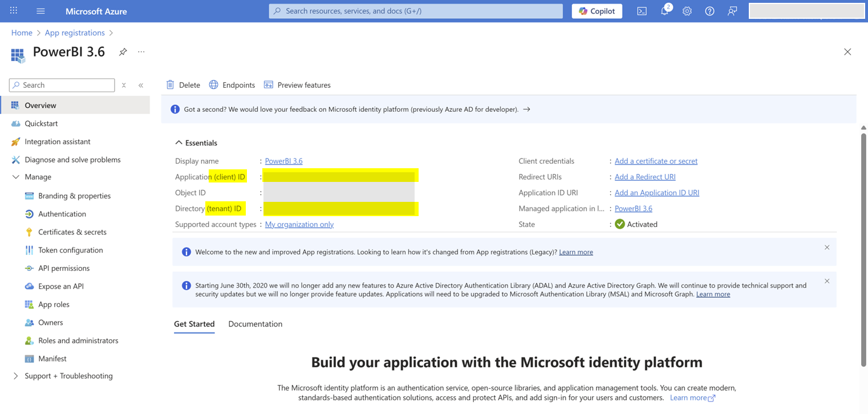Click Add an Application ID URI
This screenshot has width=868, height=414.
coord(657,193)
